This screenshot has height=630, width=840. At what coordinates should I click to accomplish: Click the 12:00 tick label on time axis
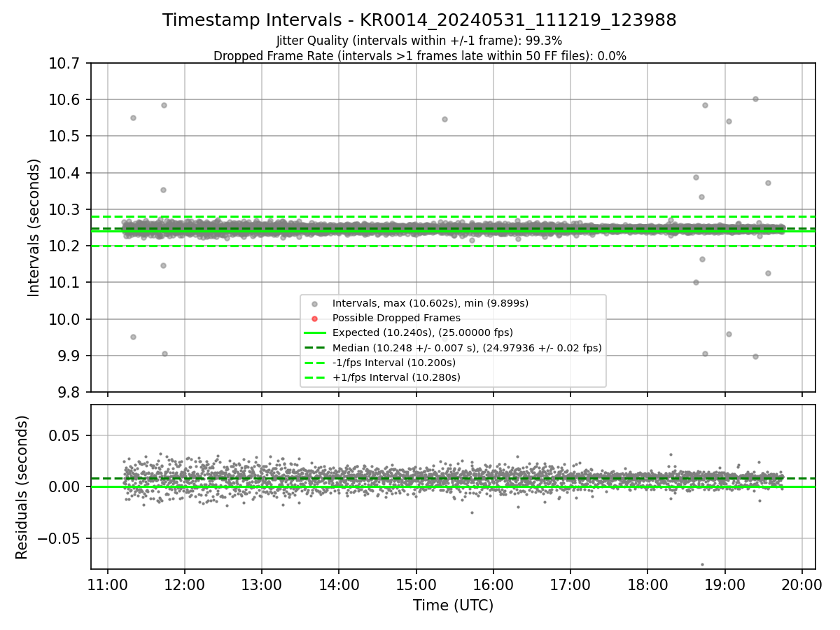click(185, 584)
